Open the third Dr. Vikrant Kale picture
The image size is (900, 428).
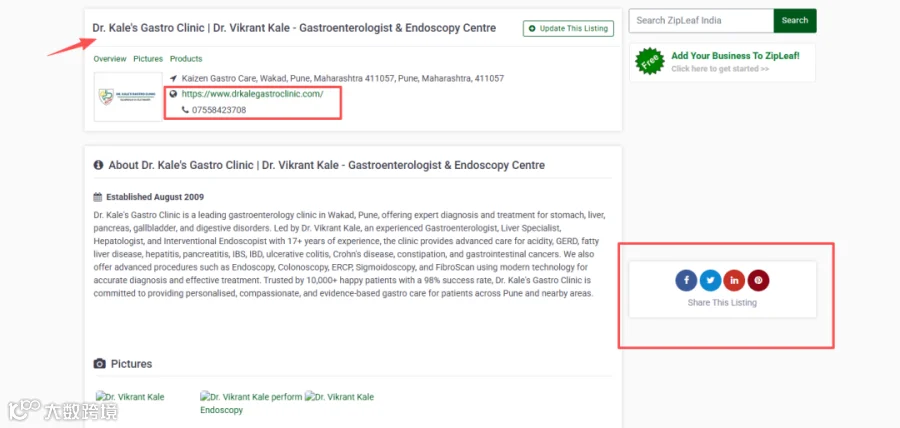click(x=339, y=396)
